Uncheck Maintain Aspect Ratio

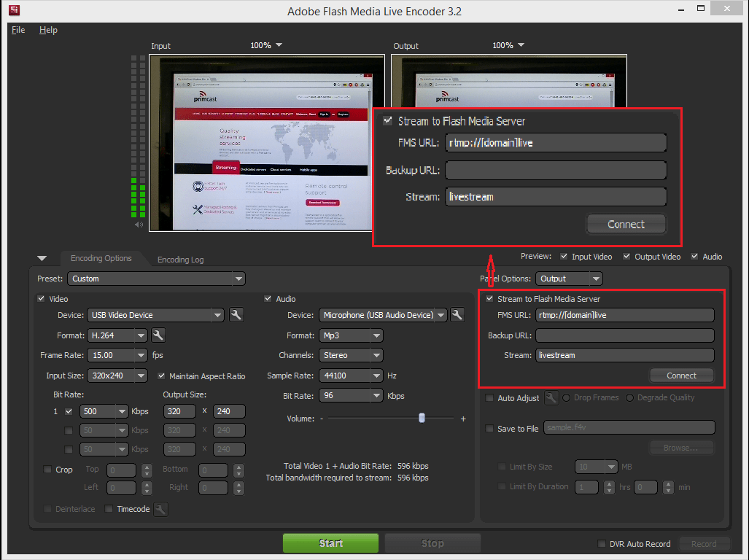pyautogui.click(x=162, y=376)
